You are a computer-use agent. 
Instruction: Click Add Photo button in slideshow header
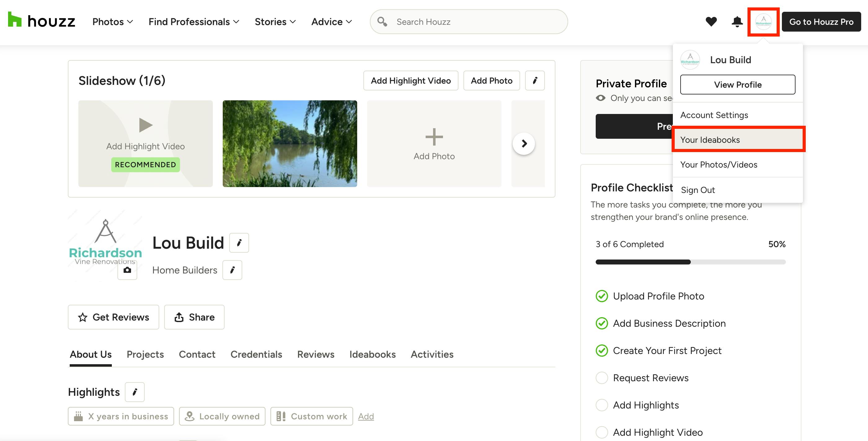pyautogui.click(x=492, y=81)
